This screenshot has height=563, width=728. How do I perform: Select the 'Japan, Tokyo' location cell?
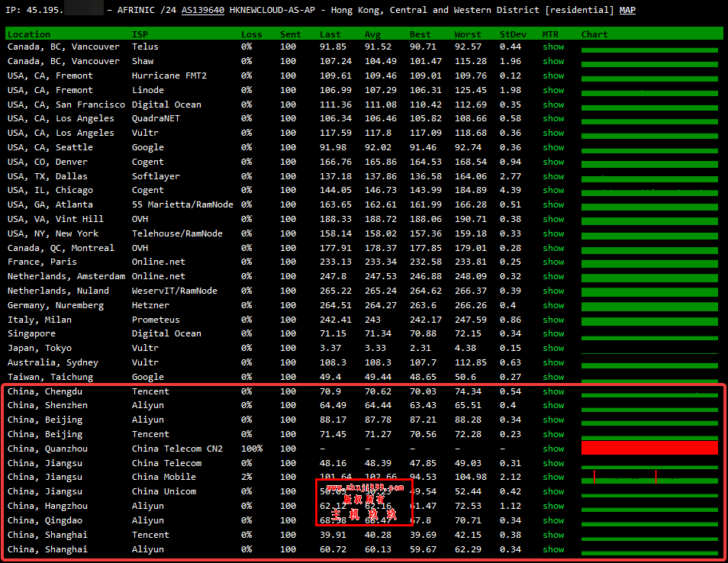pos(40,348)
